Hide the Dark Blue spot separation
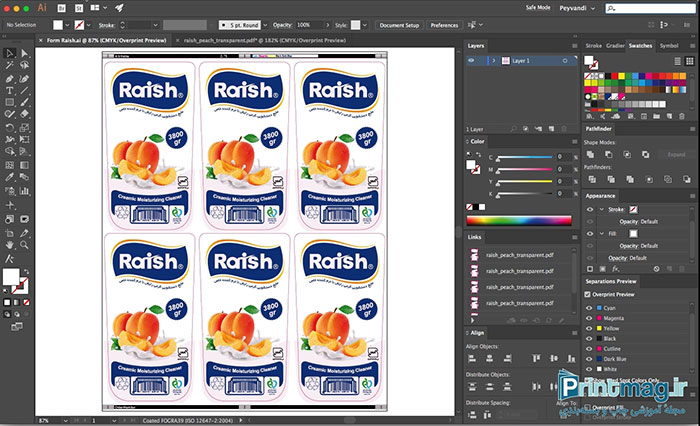 589,359
